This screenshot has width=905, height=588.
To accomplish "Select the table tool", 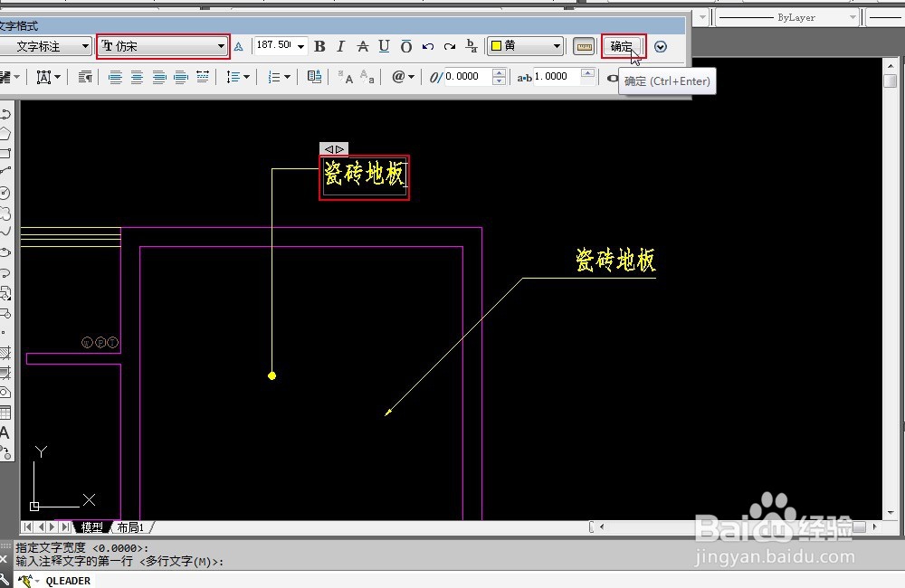I will [5, 413].
